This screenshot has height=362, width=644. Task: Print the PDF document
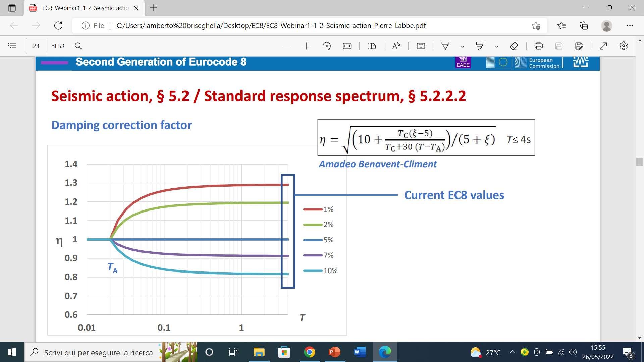coord(539,46)
